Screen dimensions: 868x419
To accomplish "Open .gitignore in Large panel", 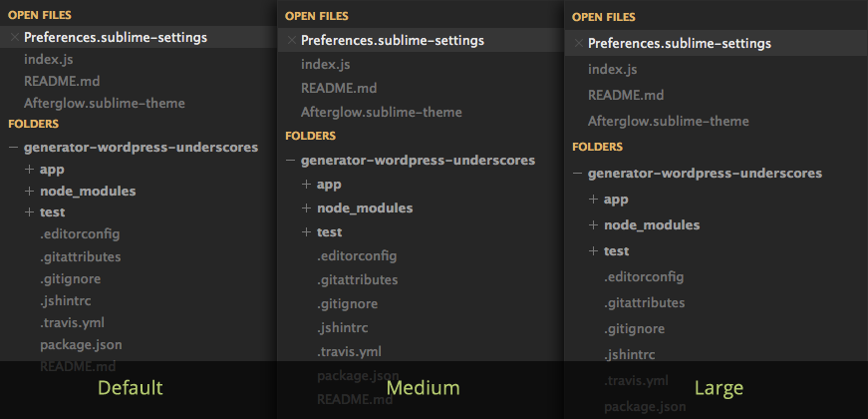I will (x=635, y=328).
